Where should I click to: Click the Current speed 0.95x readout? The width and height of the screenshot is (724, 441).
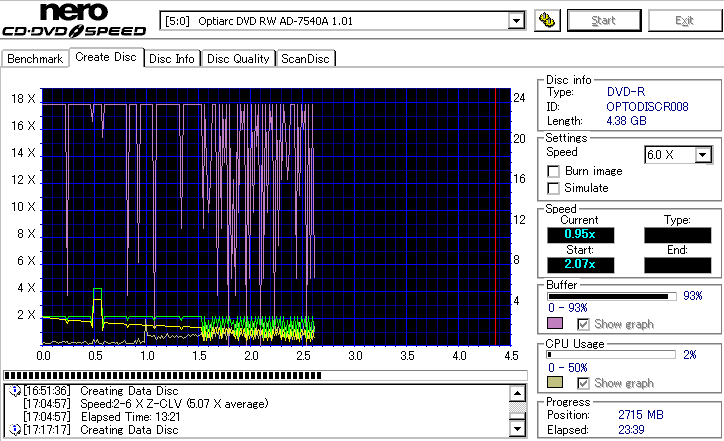(580, 235)
